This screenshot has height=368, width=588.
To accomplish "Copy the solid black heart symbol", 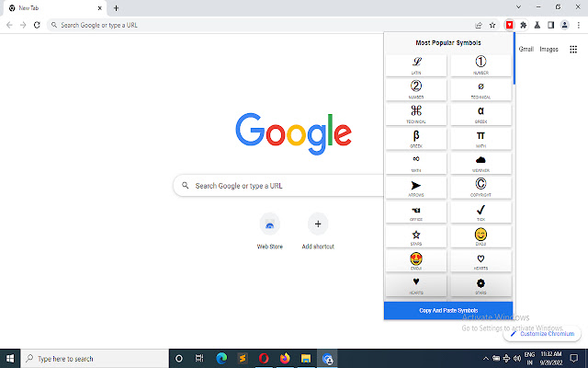I will [x=416, y=285].
